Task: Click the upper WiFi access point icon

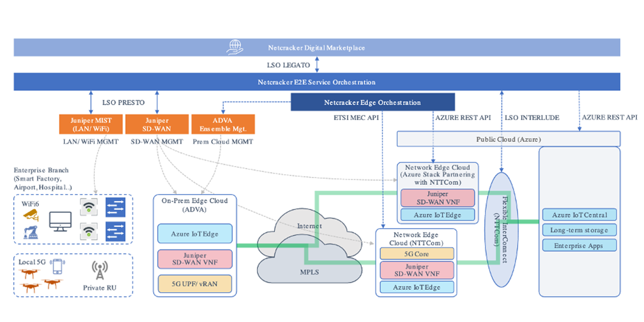Action: click(x=89, y=207)
